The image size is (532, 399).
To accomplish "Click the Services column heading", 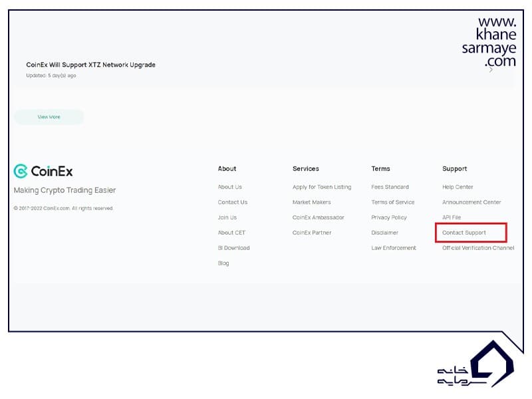I will (306, 169).
